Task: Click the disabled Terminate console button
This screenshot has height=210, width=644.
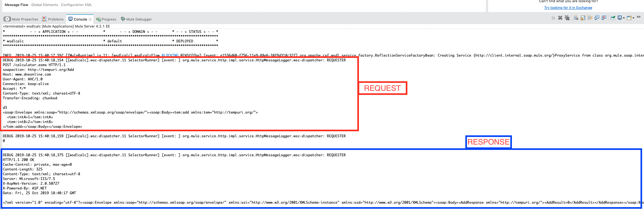Action: [x=553, y=18]
